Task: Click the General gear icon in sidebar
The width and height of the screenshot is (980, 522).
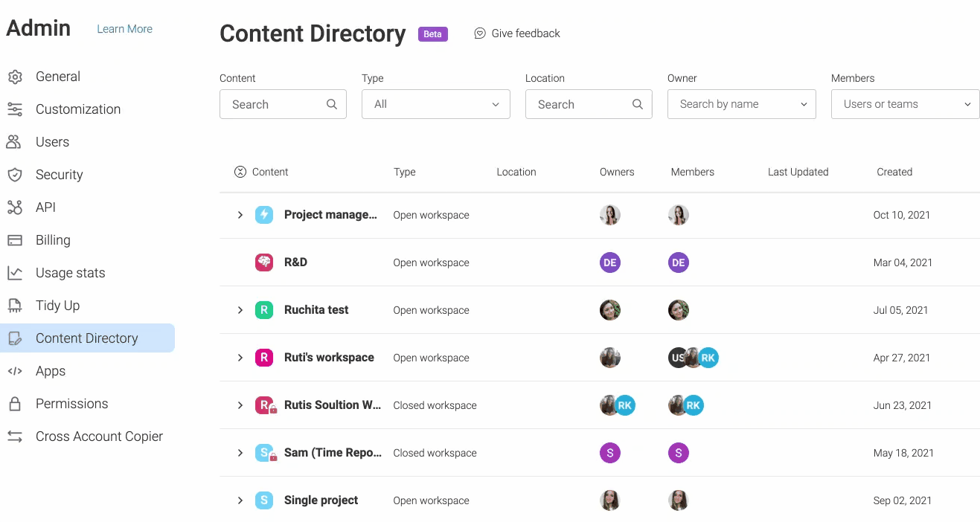Action: point(15,77)
